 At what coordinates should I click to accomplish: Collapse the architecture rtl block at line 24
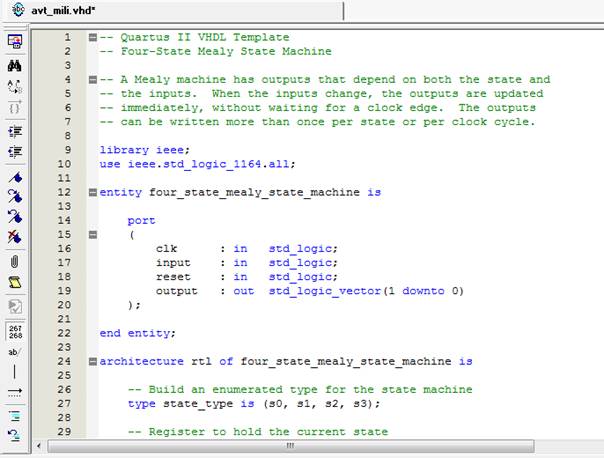(x=93, y=361)
